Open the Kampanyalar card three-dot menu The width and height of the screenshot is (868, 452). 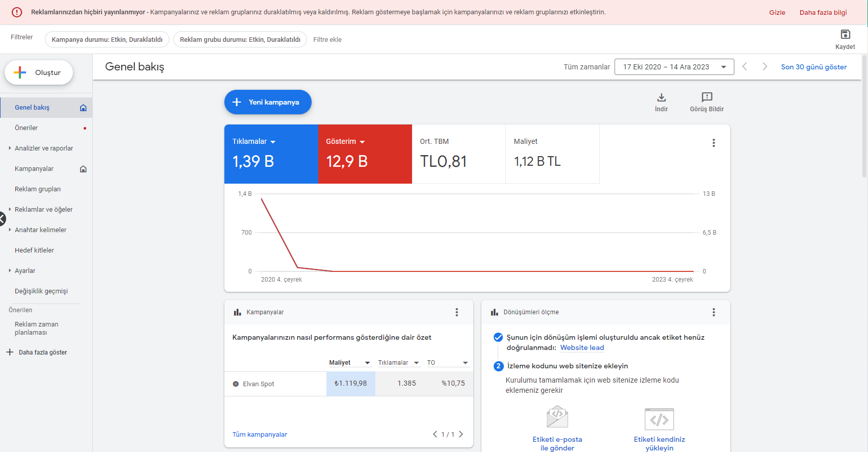(456, 312)
